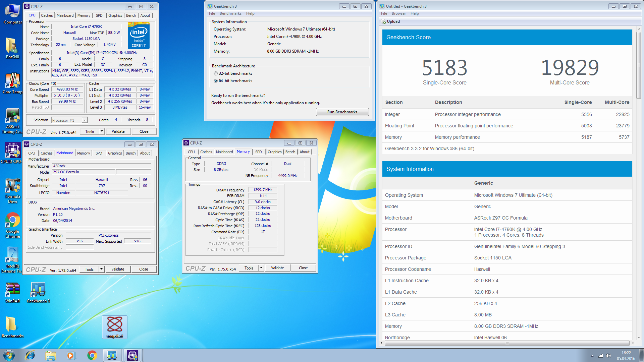Open CPU tab in Mainboard CPU-Z window
Screen dimensions: 644x362
point(32,153)
